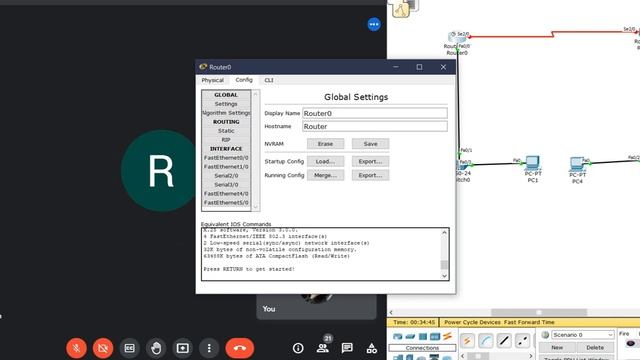The width and height of the screenshot is (640, 360).
Task: Save to NVRAM
Action: point(370,144)
